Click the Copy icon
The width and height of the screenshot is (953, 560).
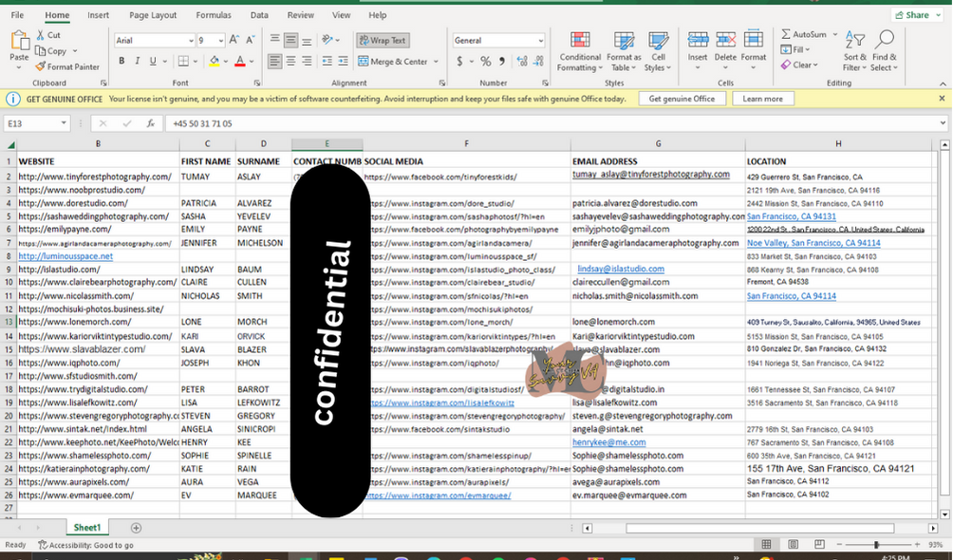point(41,51)
